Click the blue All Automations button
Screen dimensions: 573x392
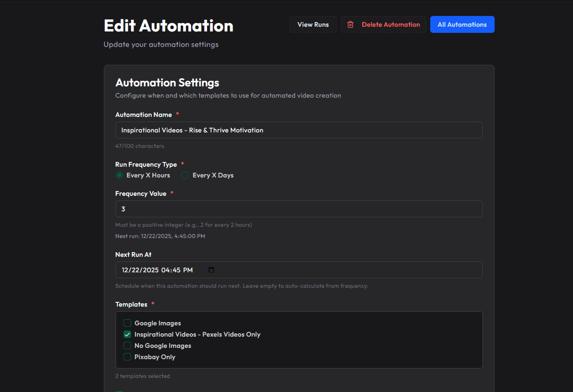[462, 24]
